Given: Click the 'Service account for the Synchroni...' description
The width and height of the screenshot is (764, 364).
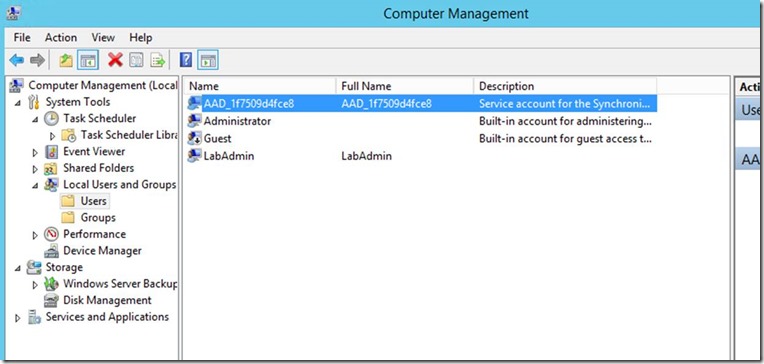Looking at the screenshot, I should click(x=564, y=103).
